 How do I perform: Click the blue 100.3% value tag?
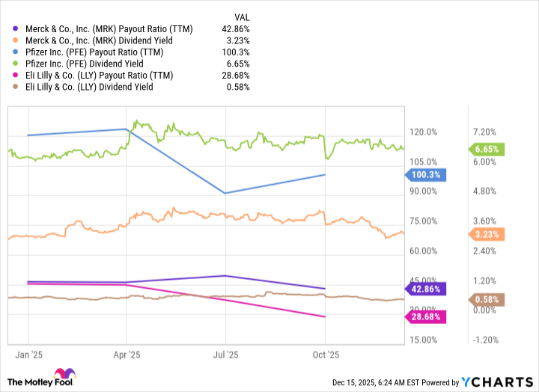pyautogui.click(x=427, y=174)
